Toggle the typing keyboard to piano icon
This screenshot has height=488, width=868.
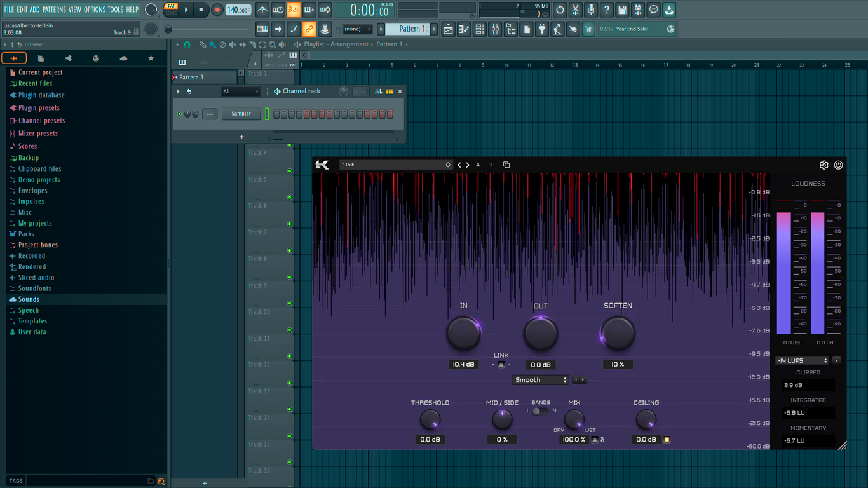click(262, 29)
